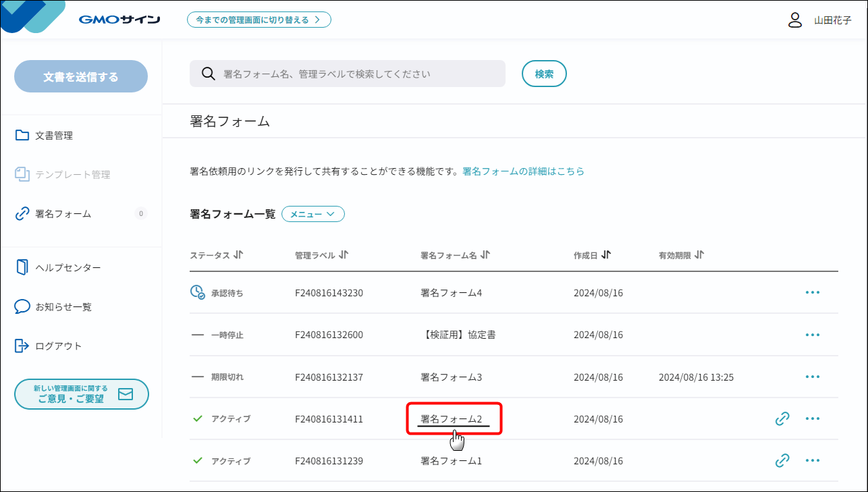Expand the メニュー dropdown

(313, 214)
